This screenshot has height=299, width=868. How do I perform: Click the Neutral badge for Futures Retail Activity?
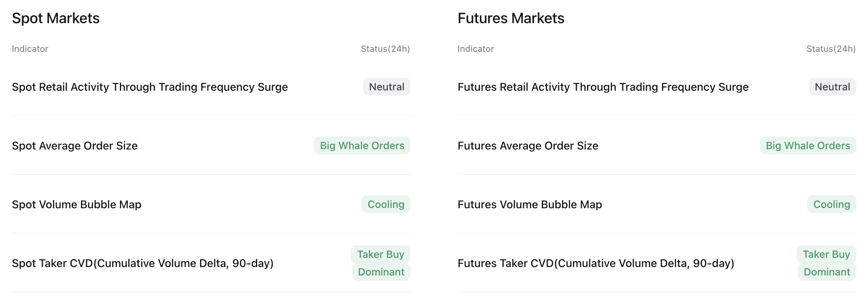click(x=832, y=87)
